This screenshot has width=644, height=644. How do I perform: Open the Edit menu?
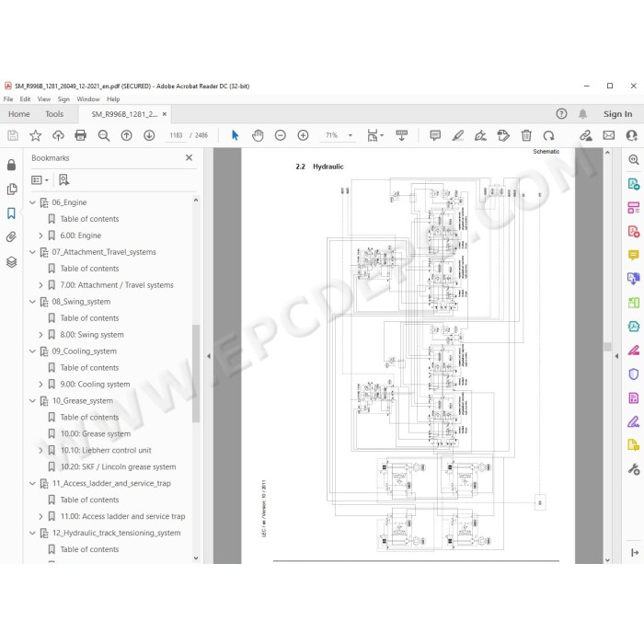(25, 99)
